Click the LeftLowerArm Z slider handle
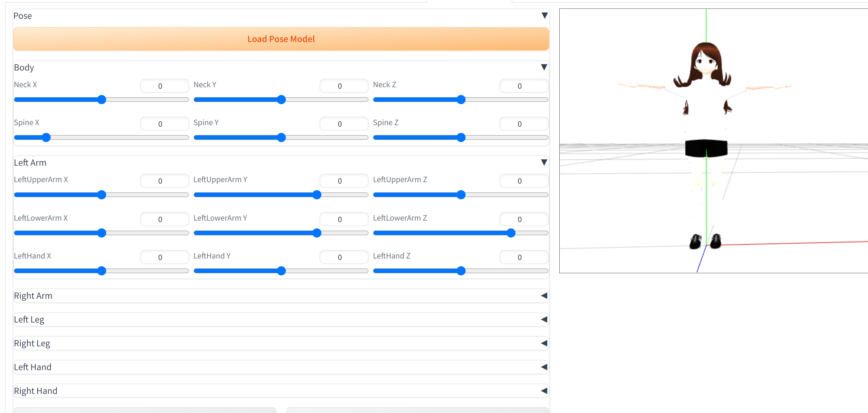This screenshot has width=868, height=413. (x=511, y=233)
